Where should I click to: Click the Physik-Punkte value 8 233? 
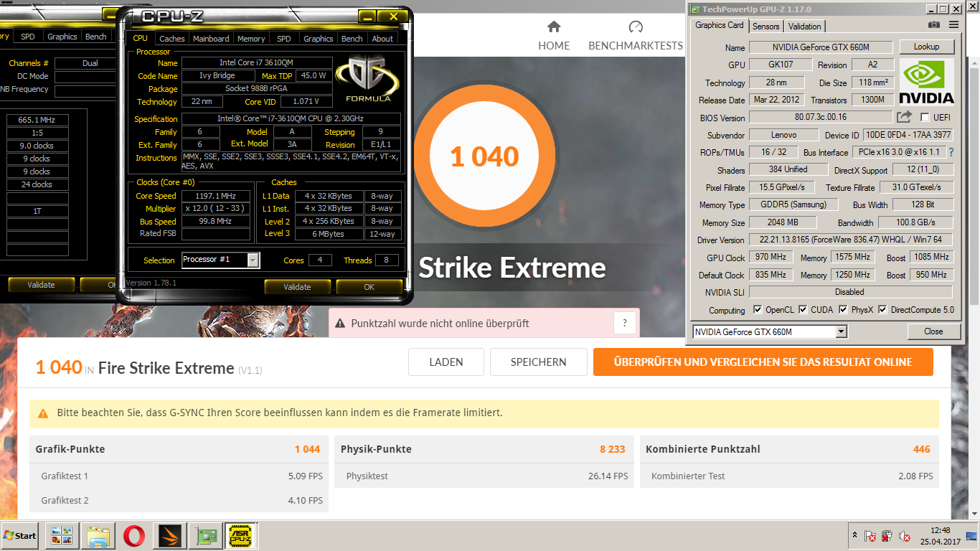click(x=613, y=449)
